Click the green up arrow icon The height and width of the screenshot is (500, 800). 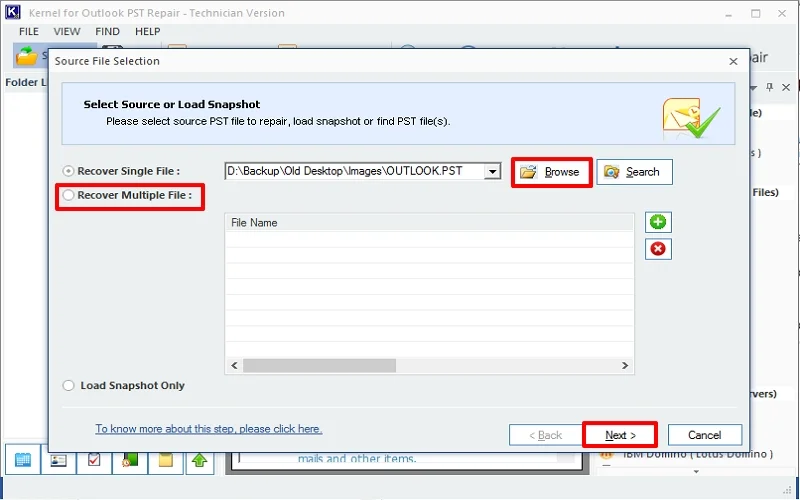click(x=200, y=461)
